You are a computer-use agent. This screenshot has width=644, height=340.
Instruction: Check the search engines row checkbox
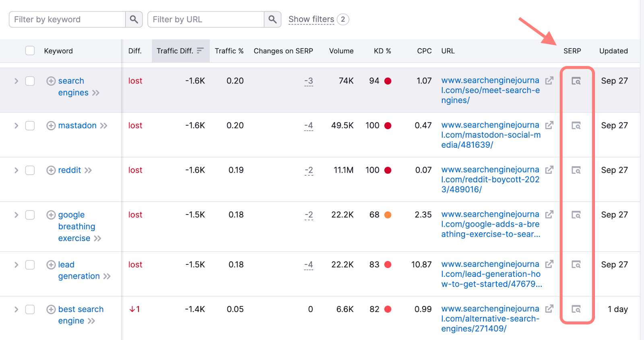click(30, 81)
